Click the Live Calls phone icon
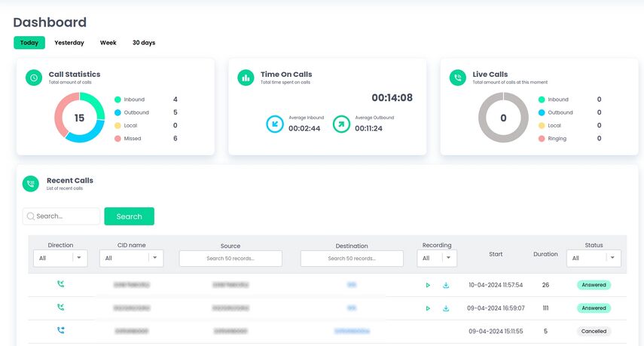644x346 pixels. tap(457, 78)
